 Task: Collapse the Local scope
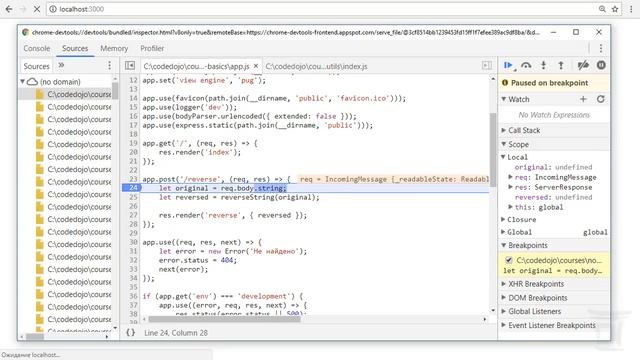[x=503, y=157]
